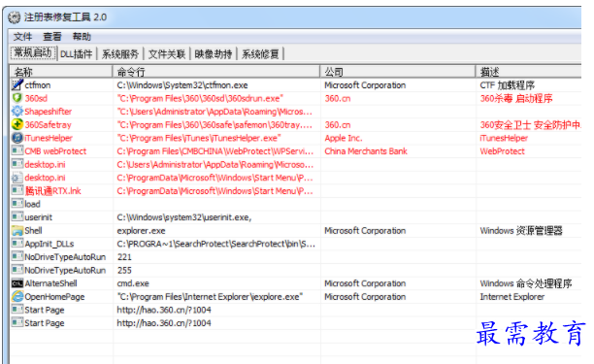
Task: Open the 文件 menu
Action: 22,37
